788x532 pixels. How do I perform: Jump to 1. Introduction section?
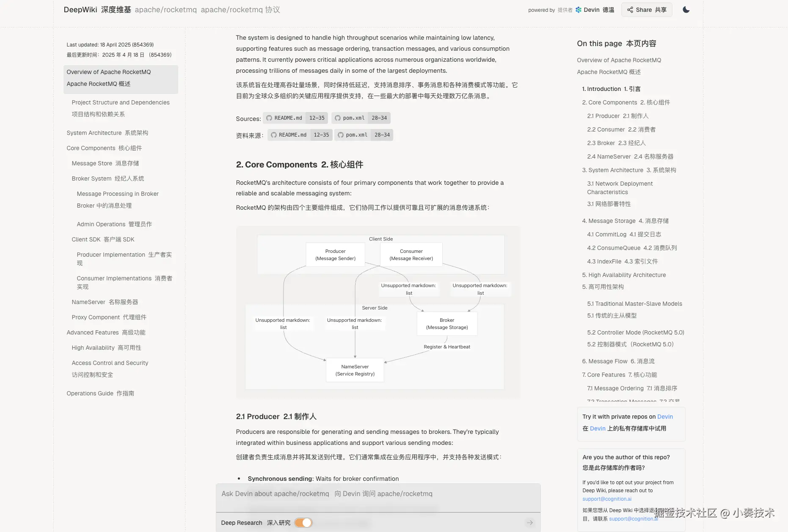click(x=611, y=89)
